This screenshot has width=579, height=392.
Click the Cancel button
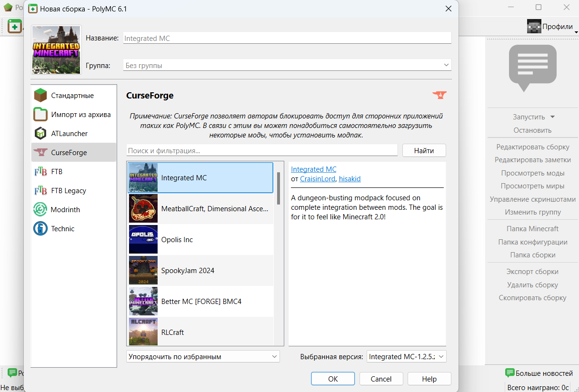click(x=381, y=379)
